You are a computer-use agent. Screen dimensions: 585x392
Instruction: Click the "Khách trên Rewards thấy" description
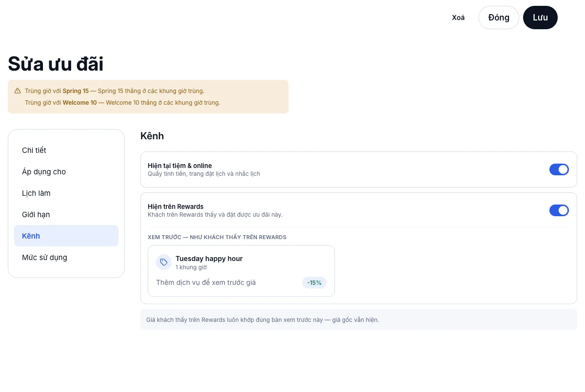coord(215,214)
